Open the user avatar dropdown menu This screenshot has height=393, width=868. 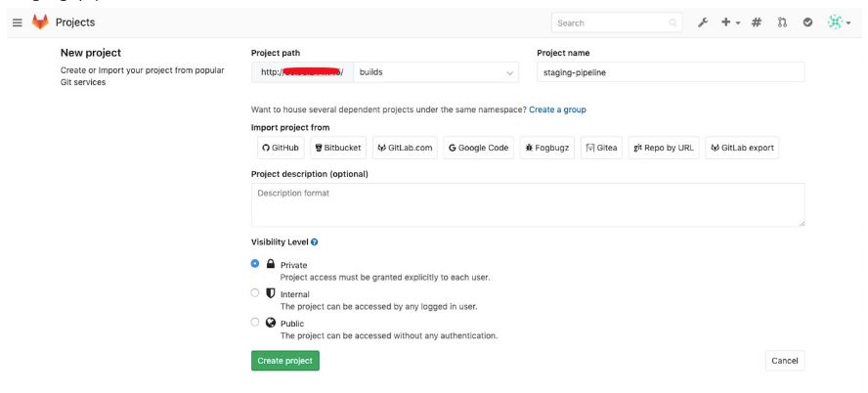point(839,22)
